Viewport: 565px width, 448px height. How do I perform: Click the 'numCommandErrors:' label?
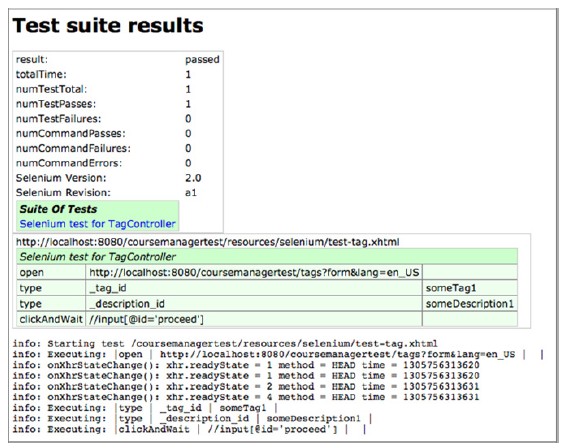tap(69, 163)
